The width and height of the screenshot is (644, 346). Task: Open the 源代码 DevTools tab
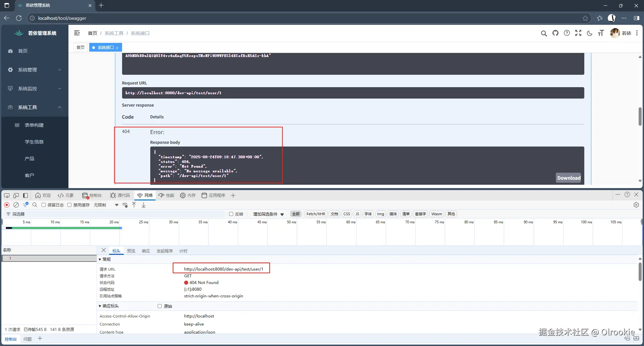click(120, 195)
